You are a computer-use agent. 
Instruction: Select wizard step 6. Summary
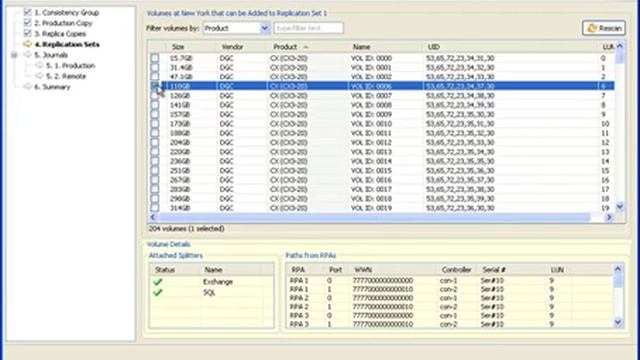[52, 87]
